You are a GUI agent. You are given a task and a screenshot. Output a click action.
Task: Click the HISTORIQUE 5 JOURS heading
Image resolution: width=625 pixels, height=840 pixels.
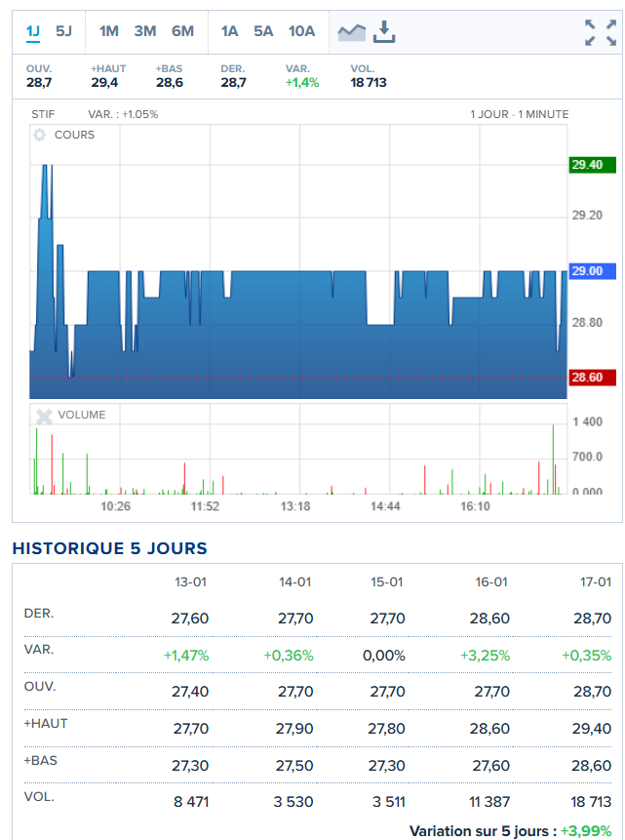click(x=110, y=548)
